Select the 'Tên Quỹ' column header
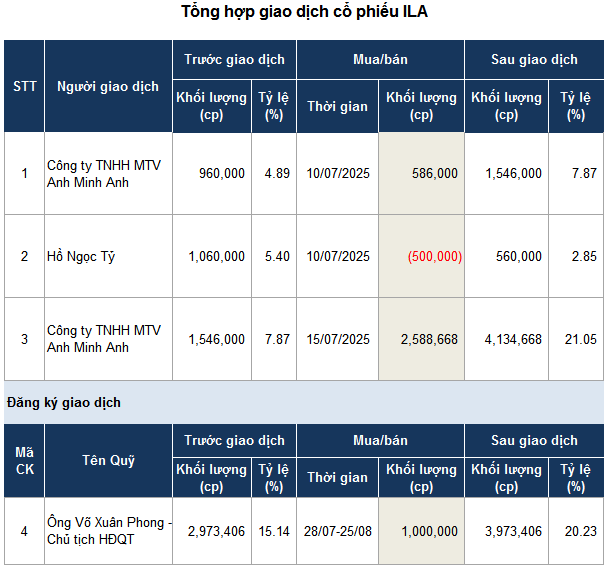This screenshot has height=568, width=606. [108, 461]
